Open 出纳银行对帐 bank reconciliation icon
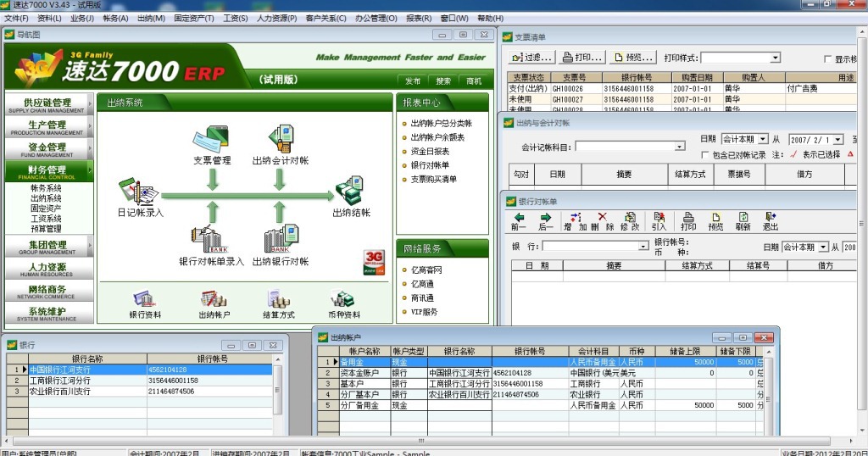Screen dimensions: 868x456 coord(281,240)
